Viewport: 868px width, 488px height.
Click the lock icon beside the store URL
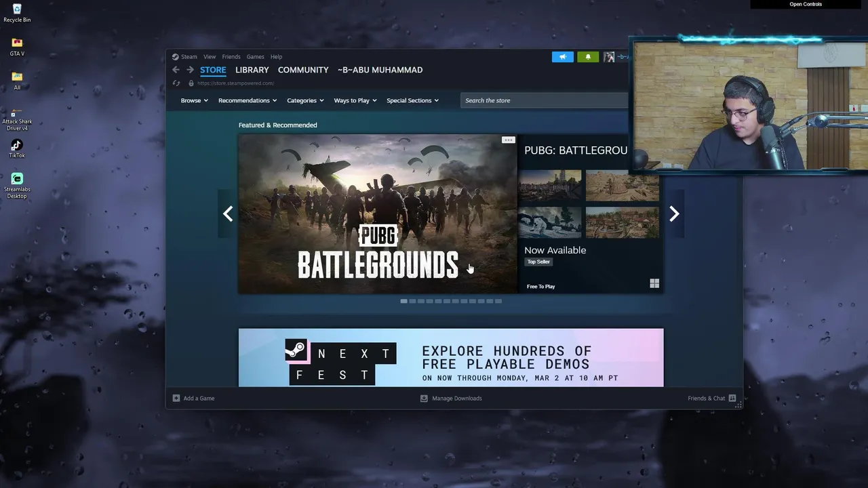191,83
